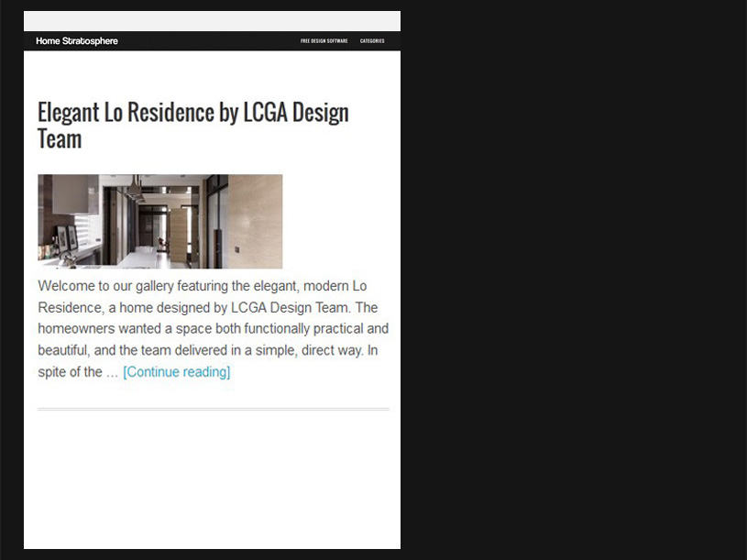The width and height of the screenshot is (747, 560).
Task: Open the Categories menu item
Action: point(372,41)
